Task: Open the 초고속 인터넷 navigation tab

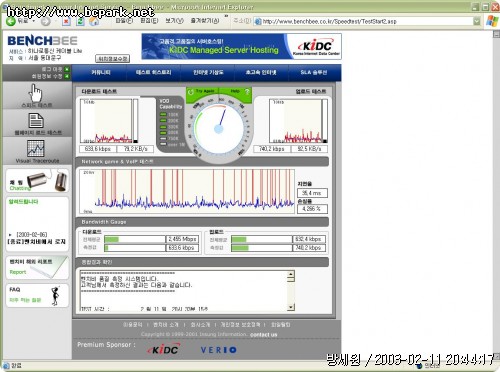Action: (261, 72)
